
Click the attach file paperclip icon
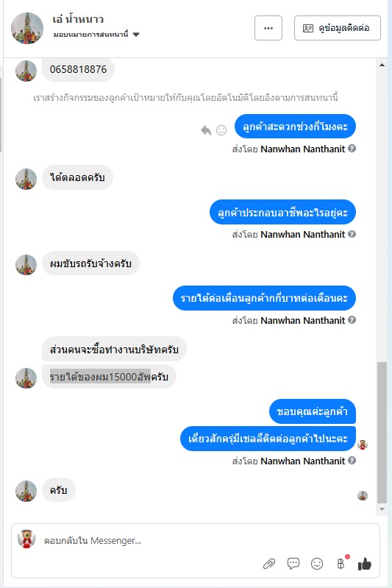tap(269, 564)
